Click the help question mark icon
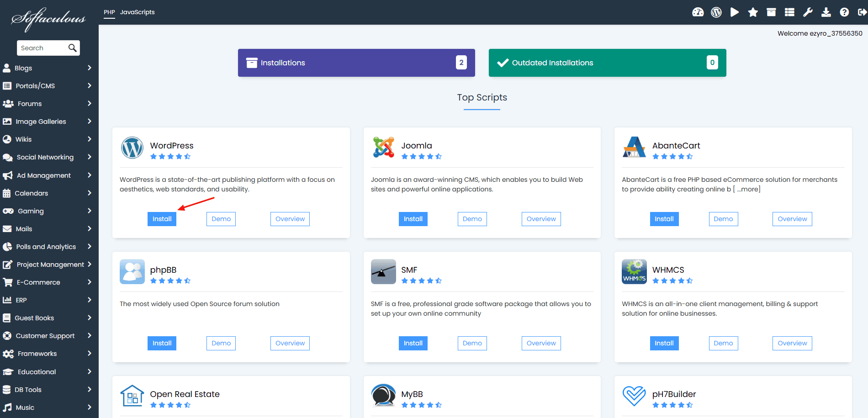868x418 pixels. [844, 12]
